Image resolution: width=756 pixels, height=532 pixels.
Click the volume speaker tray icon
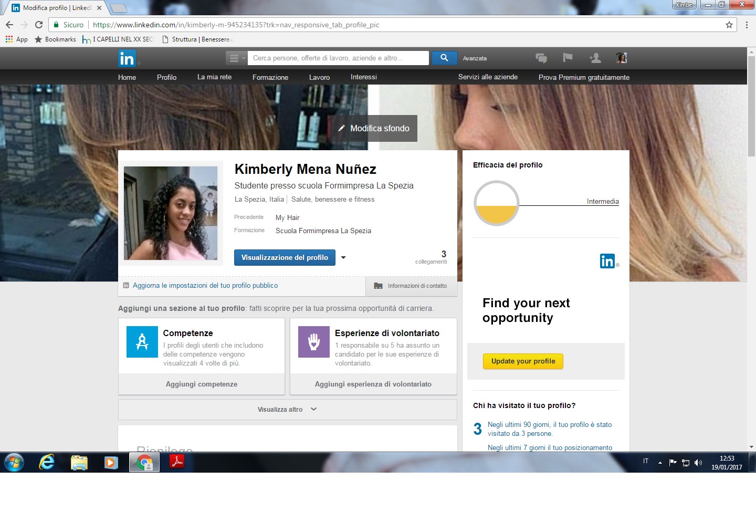(698, 463)
